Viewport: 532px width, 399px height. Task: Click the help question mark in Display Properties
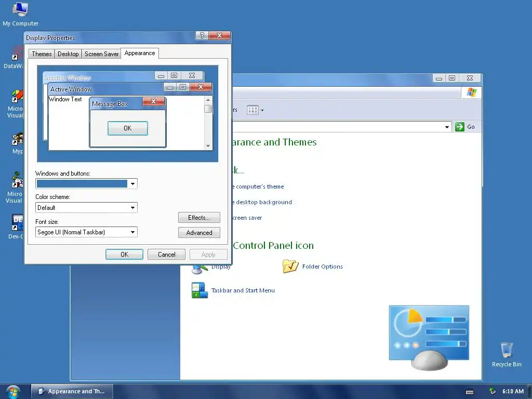(x=202, y=35)
